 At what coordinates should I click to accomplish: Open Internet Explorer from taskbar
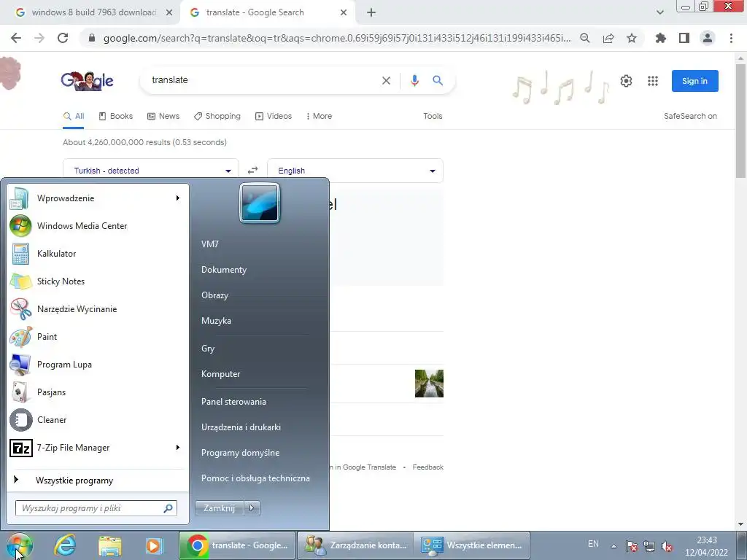[x=65, y=545]
